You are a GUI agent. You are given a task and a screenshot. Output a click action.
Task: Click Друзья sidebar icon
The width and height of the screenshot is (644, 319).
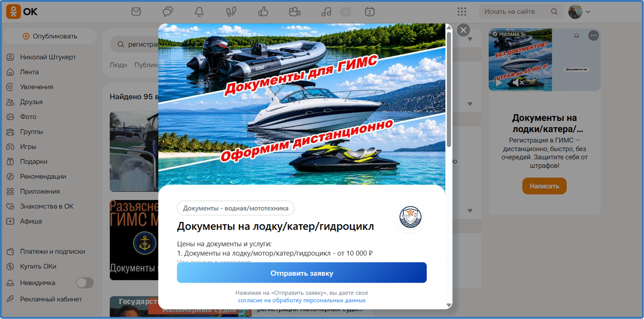click(x=10, y=102)
